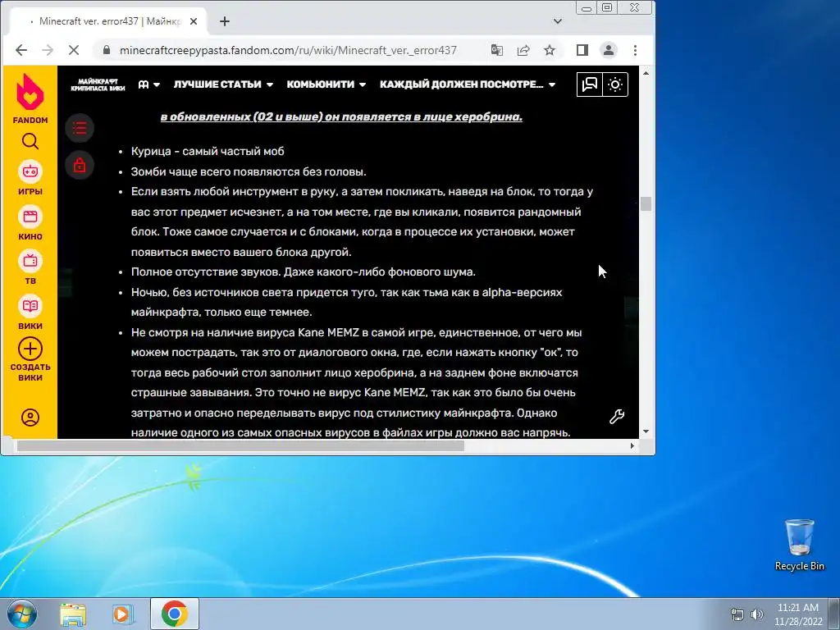Open the Windows Start button
840x630 pixels.
[22, 614]
